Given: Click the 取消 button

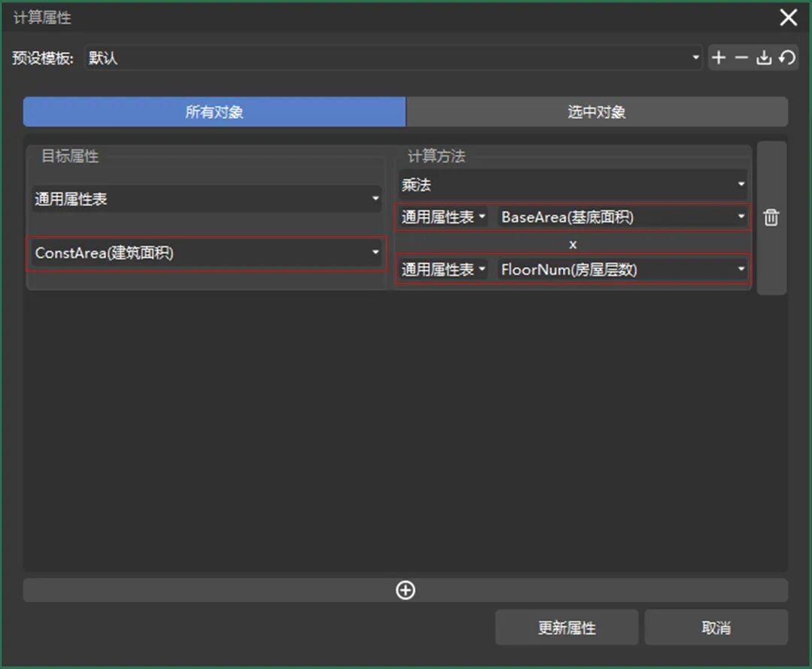Looking at the screenshot, I should [716, 628].
